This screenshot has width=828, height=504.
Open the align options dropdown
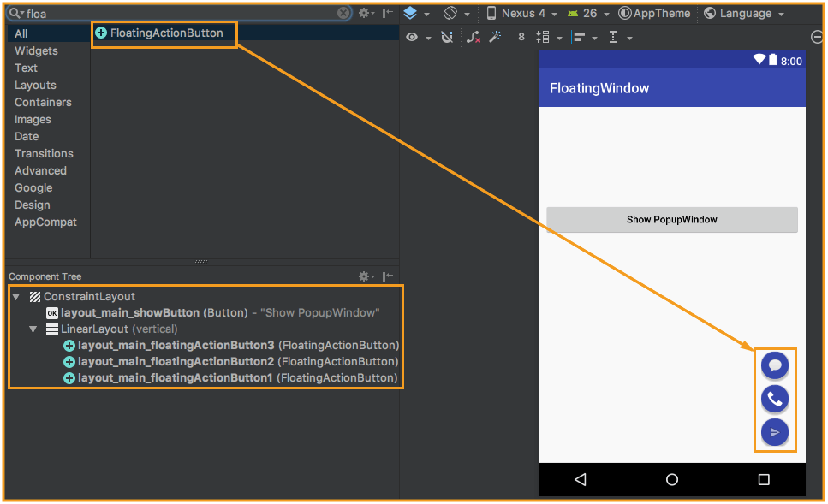pyautogui.click(x=585, y=37)
